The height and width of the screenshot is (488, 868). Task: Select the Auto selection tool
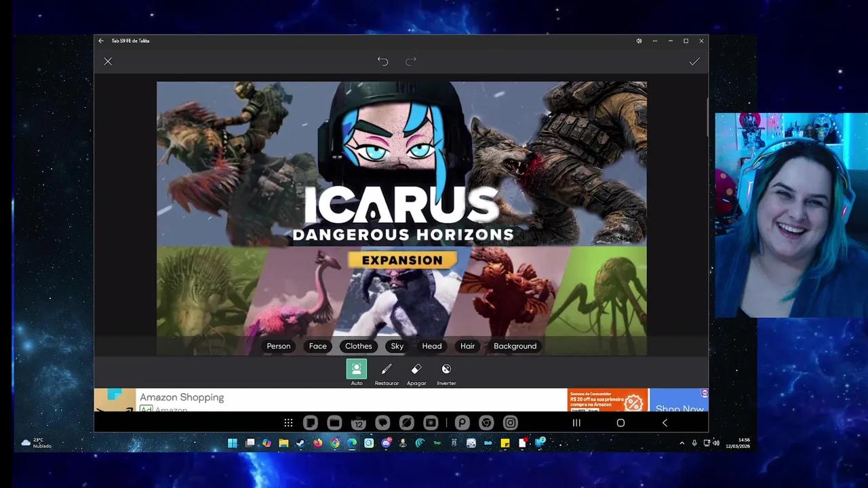(x=357, y=373)
